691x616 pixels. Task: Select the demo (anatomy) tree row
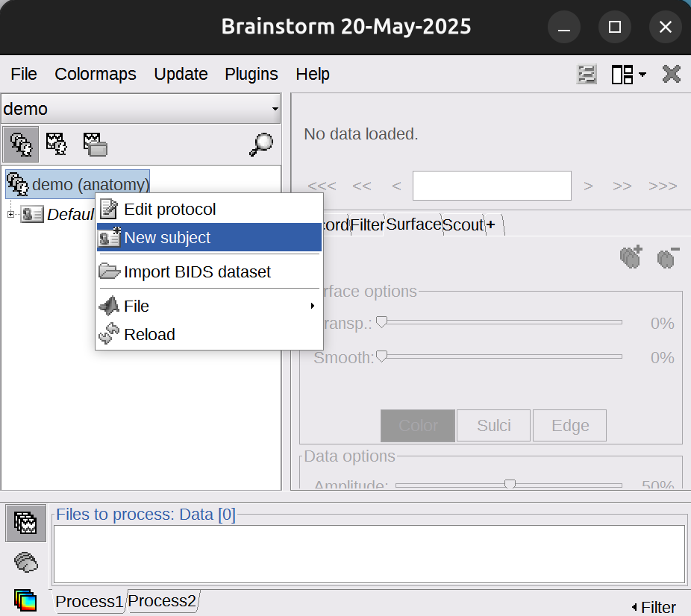pyautogui.click(x=78, y=184)
